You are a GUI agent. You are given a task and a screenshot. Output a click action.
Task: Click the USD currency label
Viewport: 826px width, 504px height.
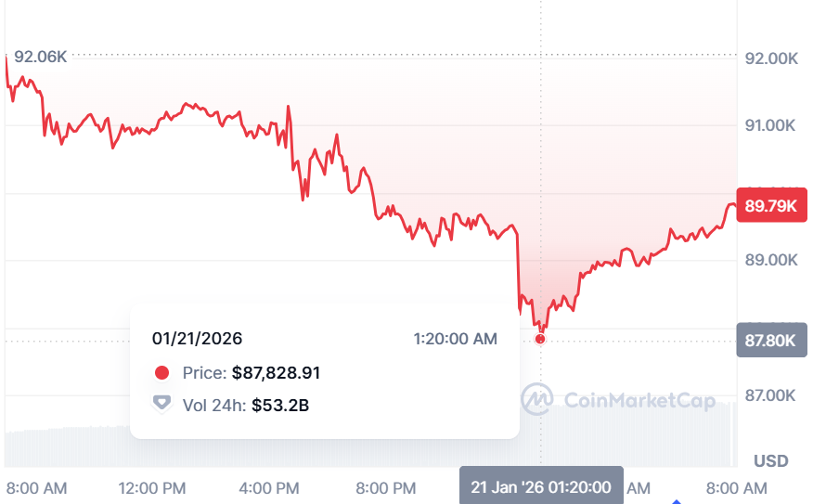tap(771, 461)
